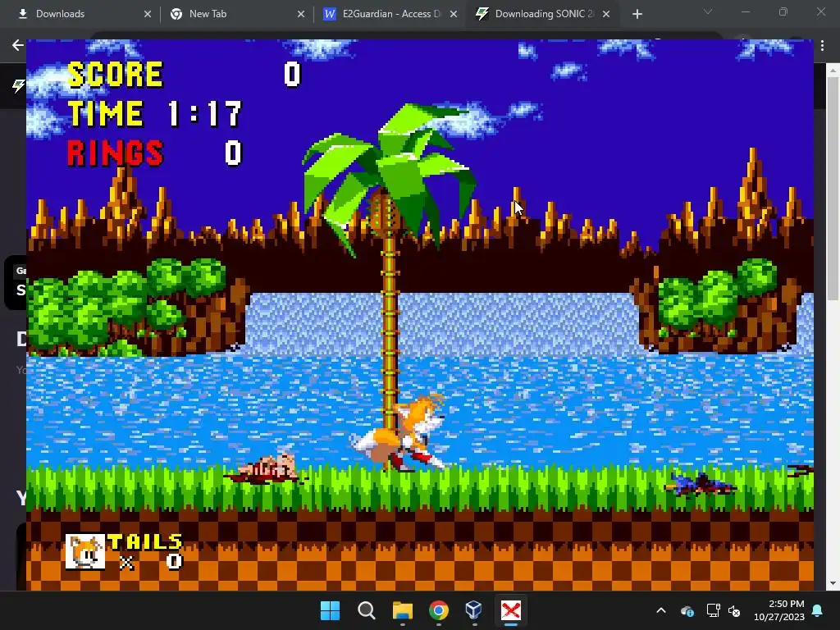
Task: Click the SCORE label in the game HUD
Action: point(115,74)
